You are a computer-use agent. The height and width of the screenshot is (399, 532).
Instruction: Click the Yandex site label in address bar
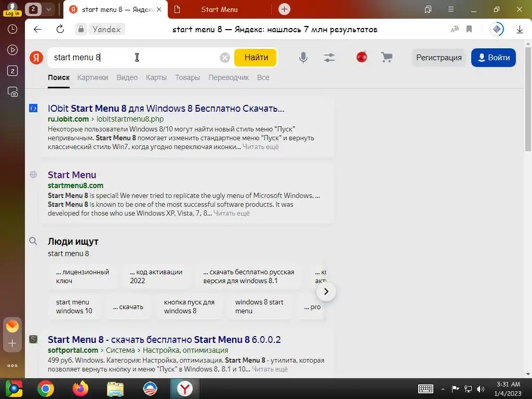pos(106,29)
